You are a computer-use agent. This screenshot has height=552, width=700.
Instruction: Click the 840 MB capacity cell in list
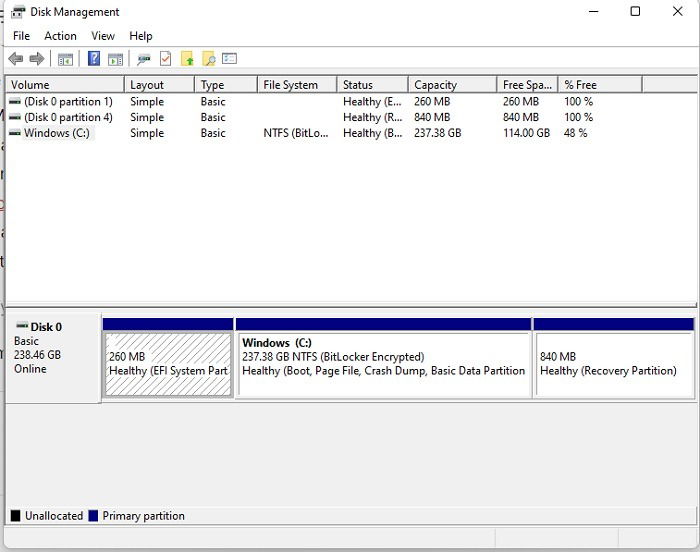point(432,117)
